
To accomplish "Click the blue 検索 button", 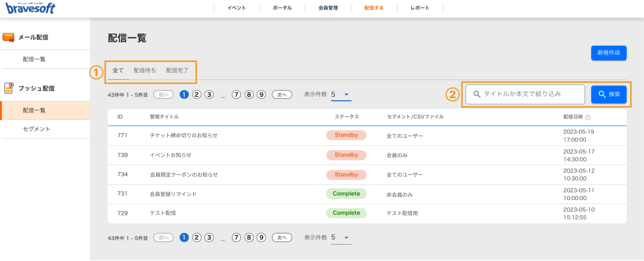I will point(609,94).
